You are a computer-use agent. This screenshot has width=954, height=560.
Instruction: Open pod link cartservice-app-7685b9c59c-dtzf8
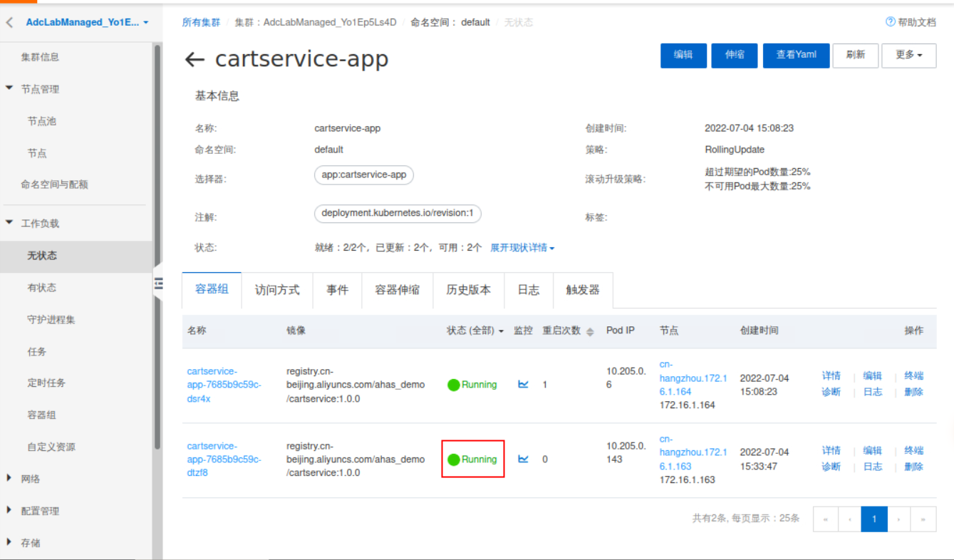point(224,459)
